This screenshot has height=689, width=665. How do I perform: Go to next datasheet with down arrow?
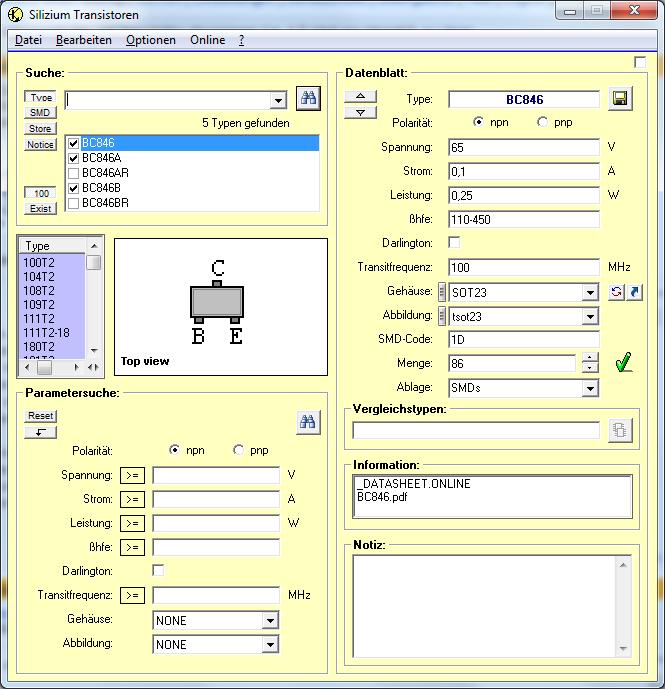click(x=360, y=112)
